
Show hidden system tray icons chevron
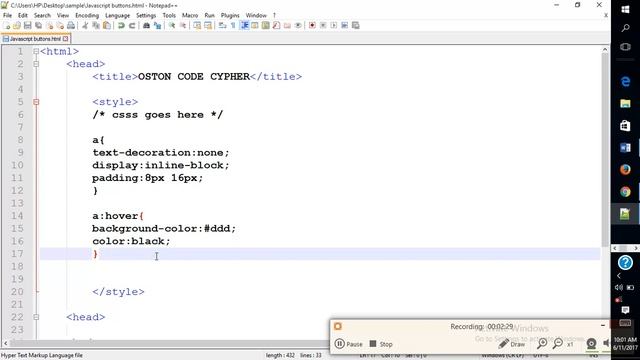click(x=619, y=276)
